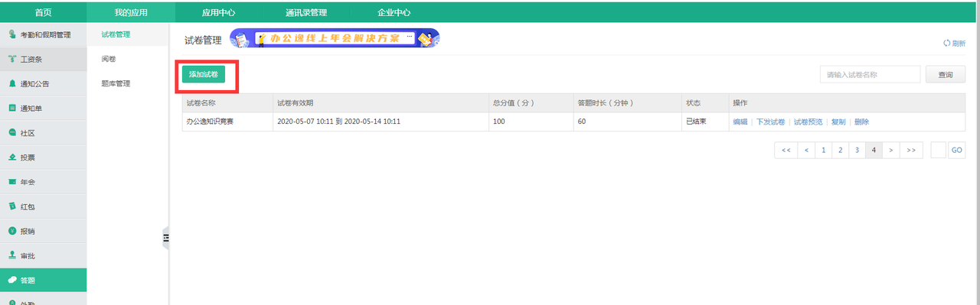Open the 题库管理 submenu item
The image size is (980, 305).
116,83
